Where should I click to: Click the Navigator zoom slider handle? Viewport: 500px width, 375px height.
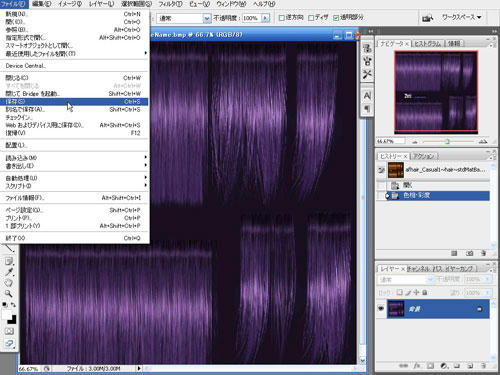[447, 142]
